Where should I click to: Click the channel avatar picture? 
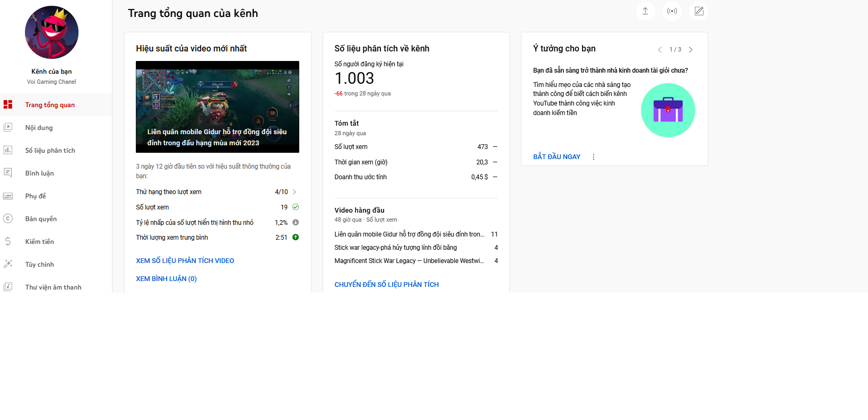click(51, 32)
